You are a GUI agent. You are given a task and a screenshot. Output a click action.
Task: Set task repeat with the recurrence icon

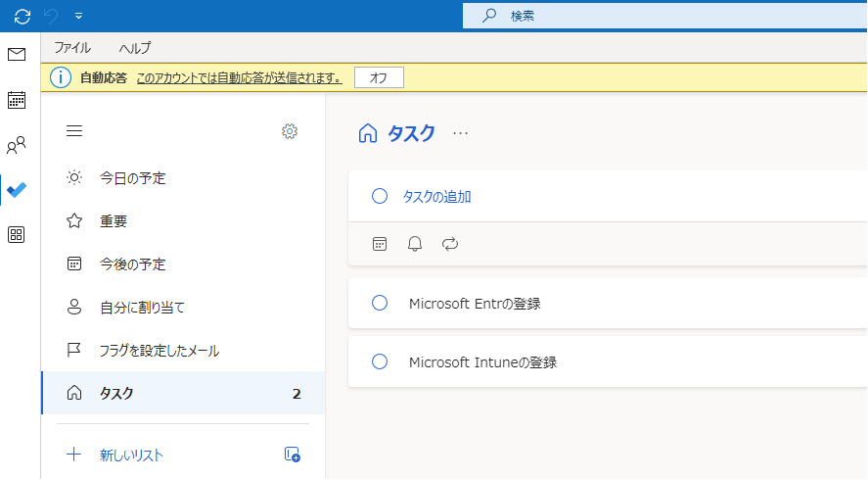pos(450,244)
